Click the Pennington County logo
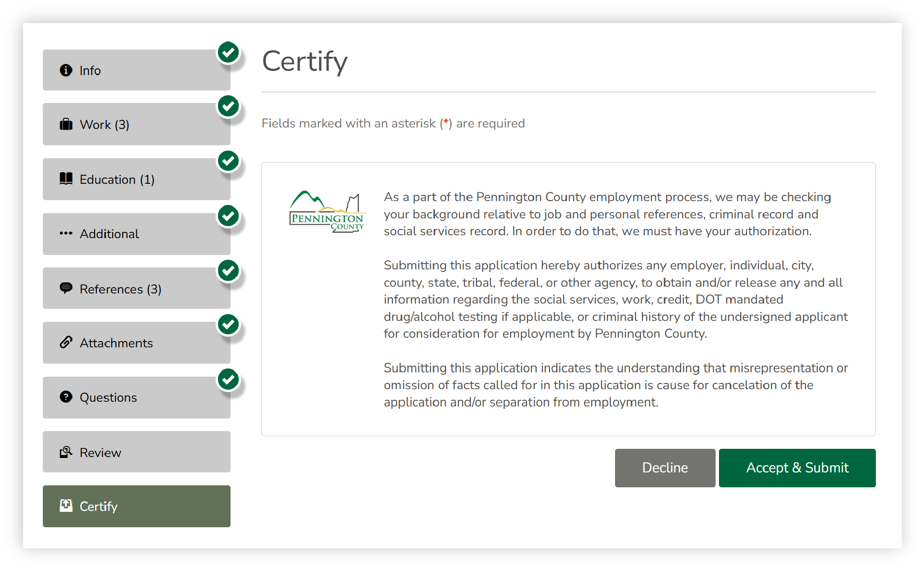 (327, 212)
